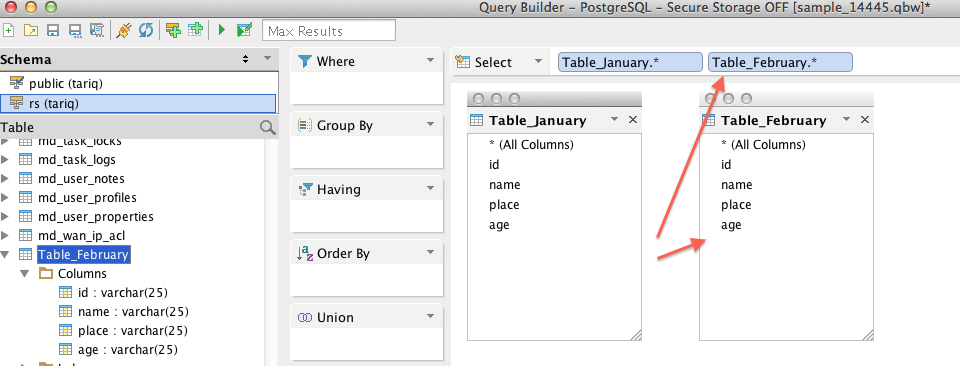Run the query with the green play icon
Viewport: 960px width, 366px height.
pos(222,30)
